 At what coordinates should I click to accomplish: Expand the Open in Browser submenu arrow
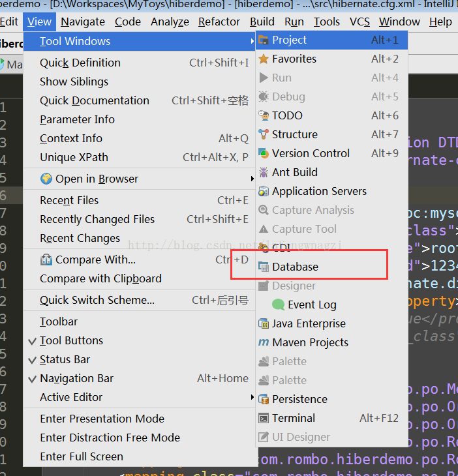pos(252,179)
